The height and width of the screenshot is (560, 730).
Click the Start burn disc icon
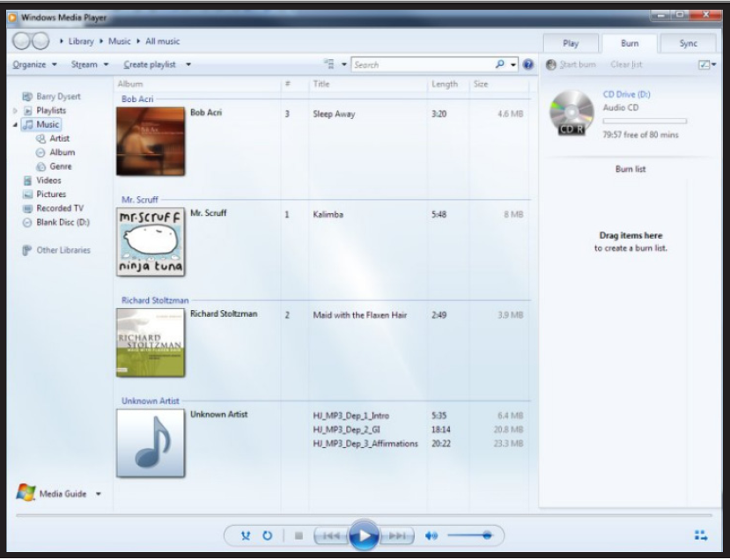(551, 64)
